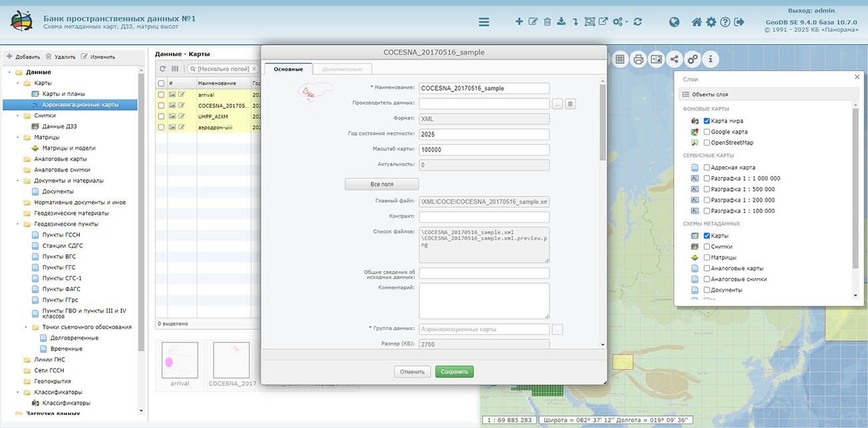Screen dimensions: 868x428
Task: Collapse the Матрицы folder in the tree
Action: pos(18,138)
